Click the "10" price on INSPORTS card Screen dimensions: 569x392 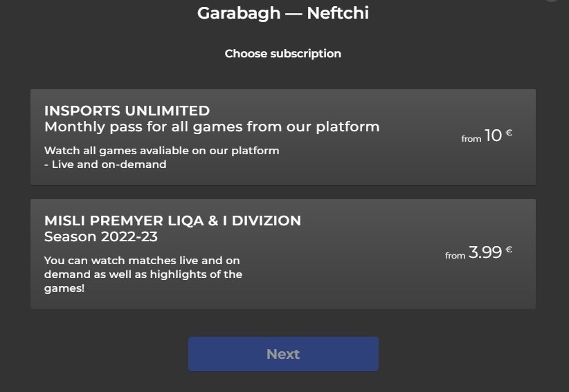493,136
